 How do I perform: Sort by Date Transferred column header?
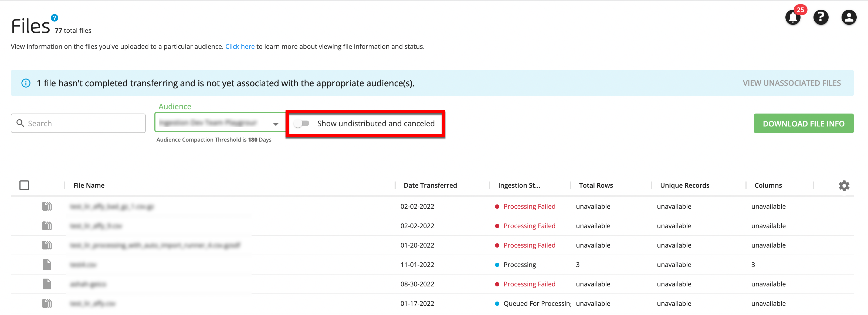tap(430, 186)
